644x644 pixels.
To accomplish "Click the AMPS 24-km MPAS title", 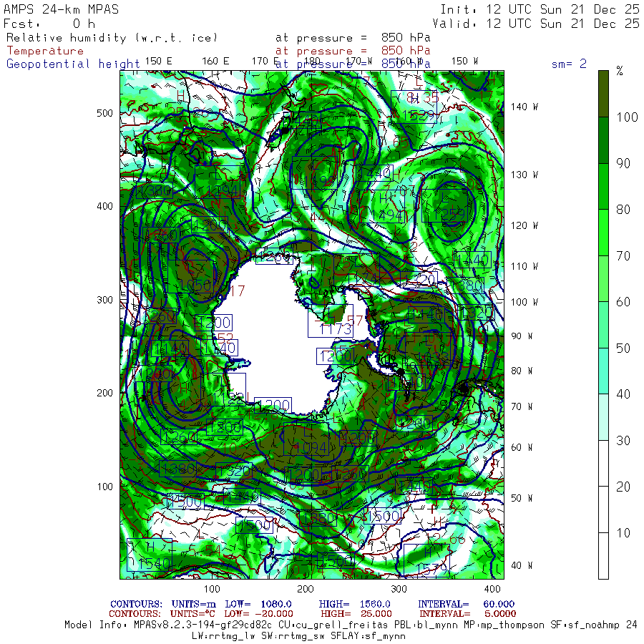I will 62,9.
